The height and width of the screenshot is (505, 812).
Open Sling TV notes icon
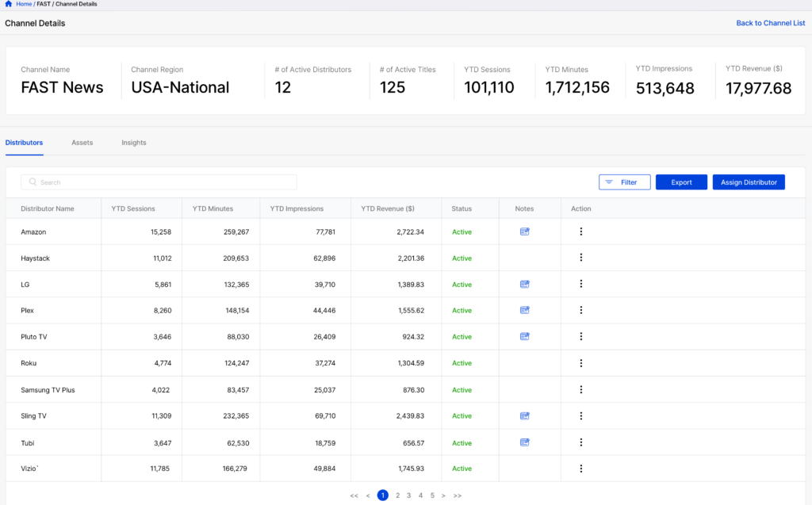click(524, 415)
